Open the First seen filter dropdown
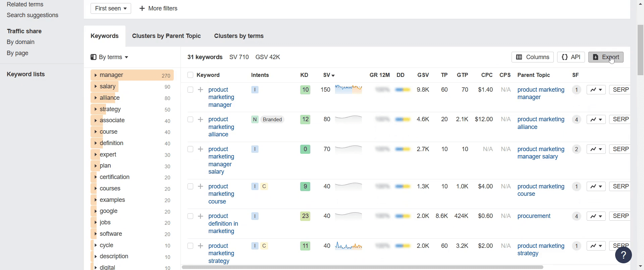Image resolution: width=644 pixels, height=270 pixels. point(111,8)
